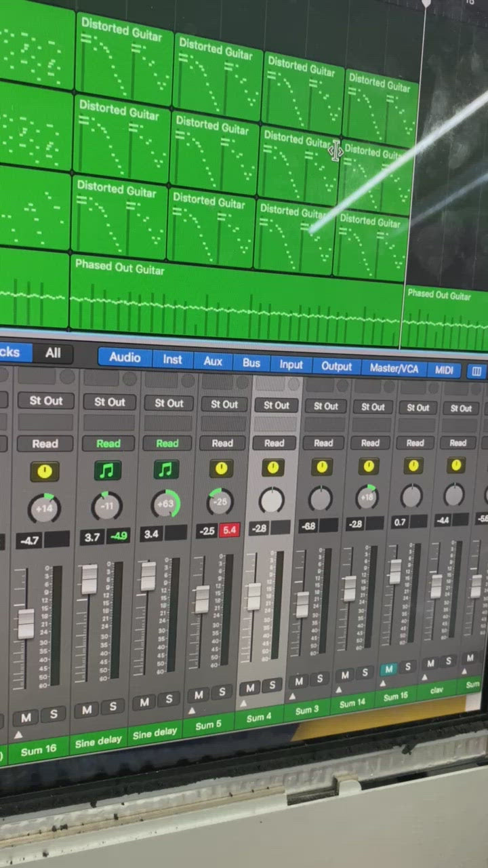Open the St Out output menu on Sum 16
Image resolution: width=488 pixels, height=868 pixels.
click(45, 401)
